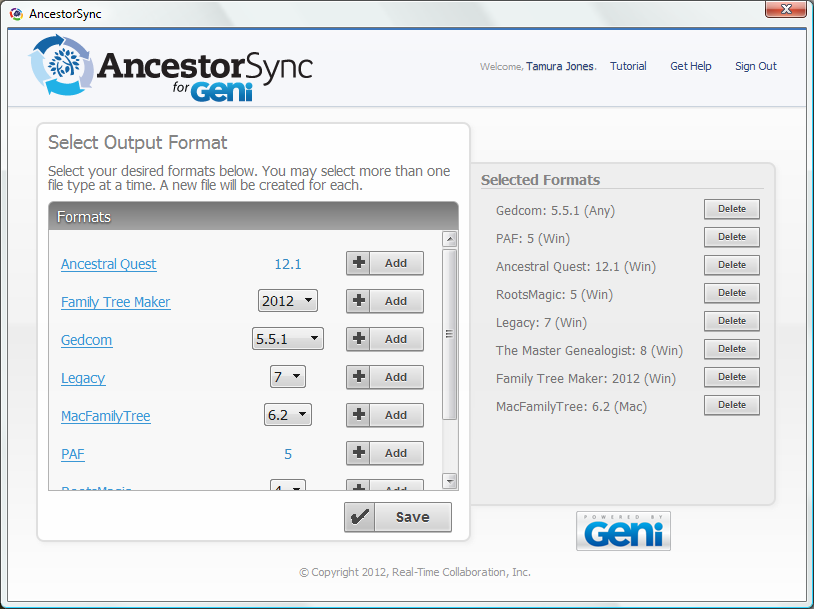Open the Gedcom version dropdown
Image resolution: width=814 pixels, height=609 pixels.
pos(288,339)
